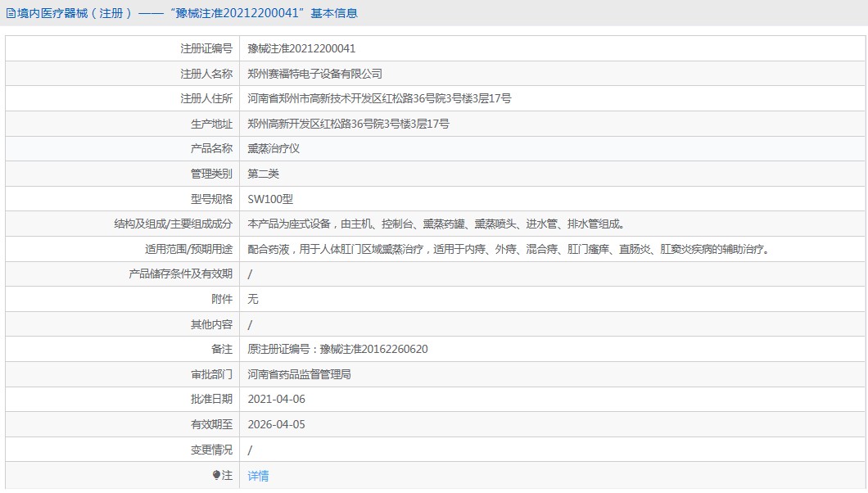Click model specification SW100型
868x493 pixels.
click(x=270, y=199)
